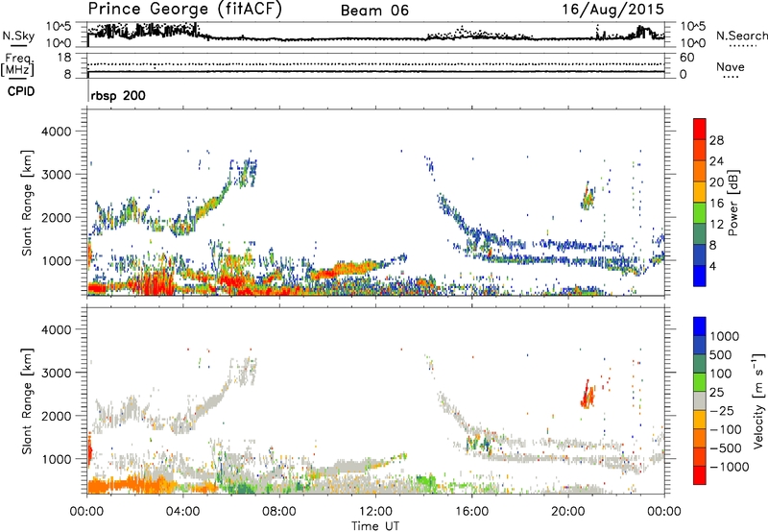Click the 'Freq. [MHz]' axis label
Screen dimensions: 768x532
tap(17, 64)
